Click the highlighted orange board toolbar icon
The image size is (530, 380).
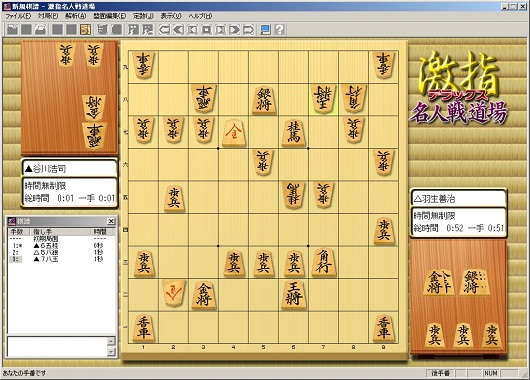click(85, 30)
